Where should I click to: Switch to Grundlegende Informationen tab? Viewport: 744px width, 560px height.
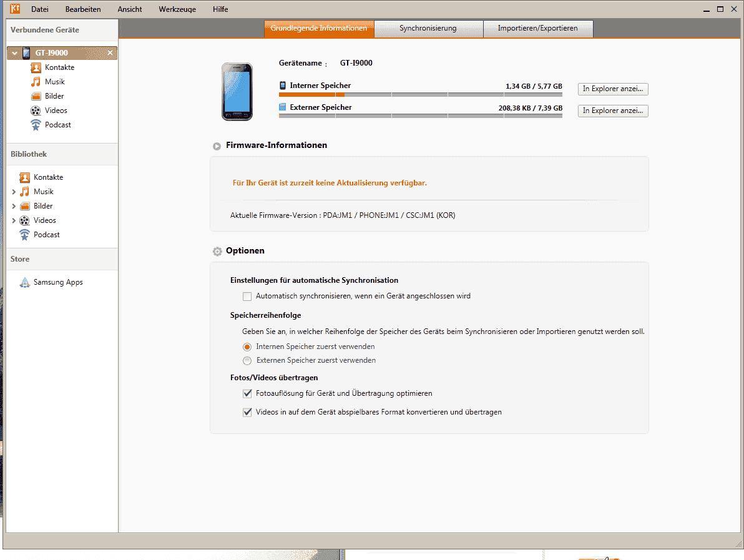coord(319,29)
